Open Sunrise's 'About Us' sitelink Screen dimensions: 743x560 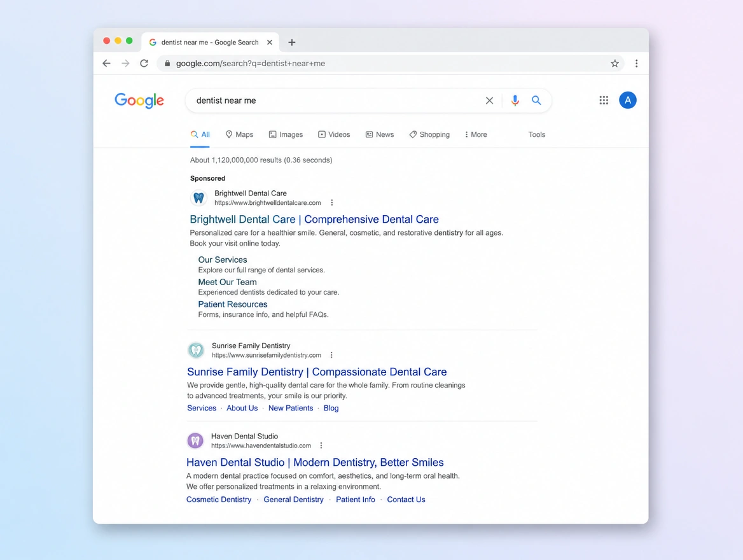pyautogui.click(x=242, y=409)
